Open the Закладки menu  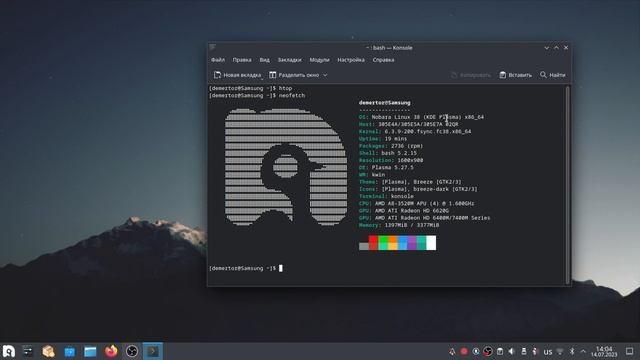[x=289, y=60]
